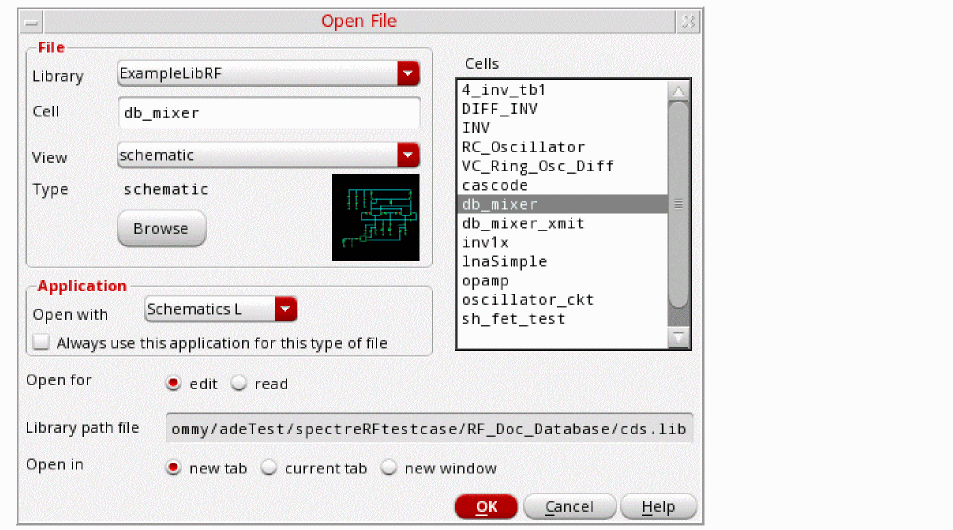Enable 'Always use this application' checkbox
This screenshot has width=953, height=530.
[41, 342]
